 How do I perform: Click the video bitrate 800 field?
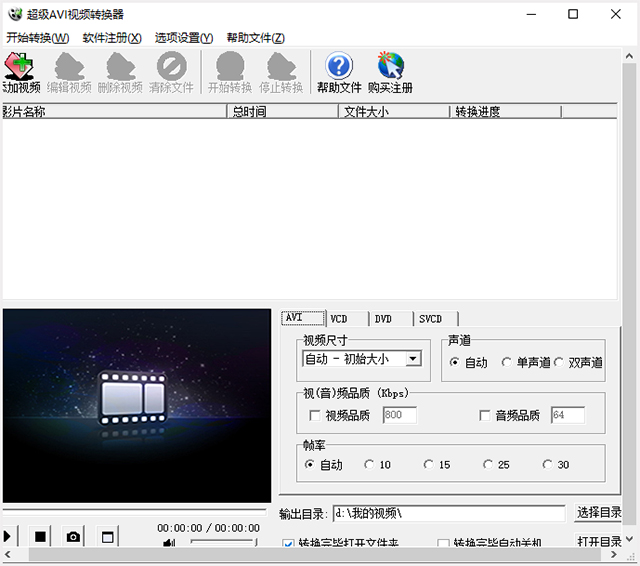click(x=400, y=415)
